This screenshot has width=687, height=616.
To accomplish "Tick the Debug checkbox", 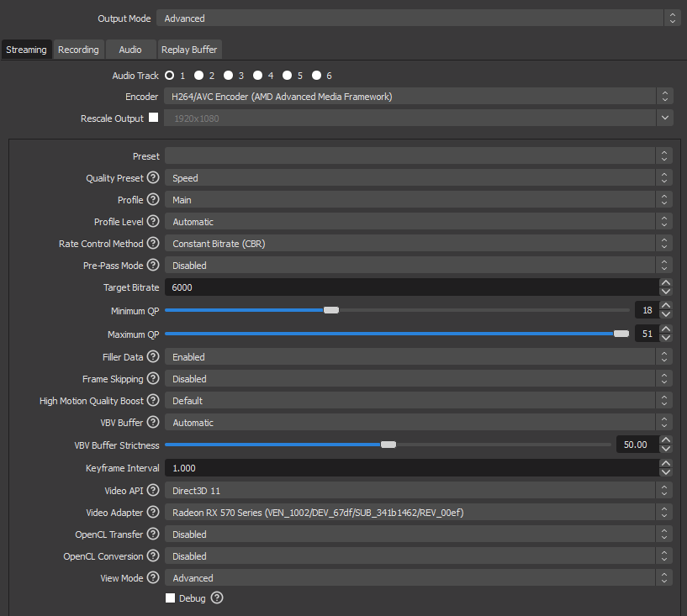I will [x=171, y=598].
